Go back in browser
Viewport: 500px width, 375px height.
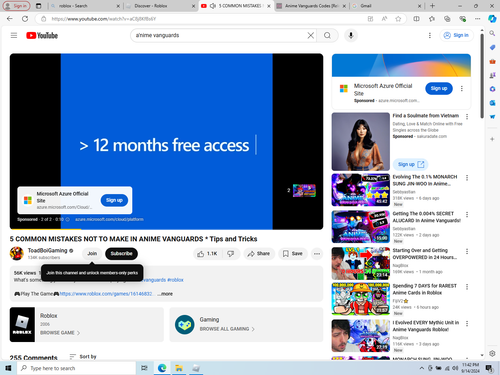tap(10, 19)
